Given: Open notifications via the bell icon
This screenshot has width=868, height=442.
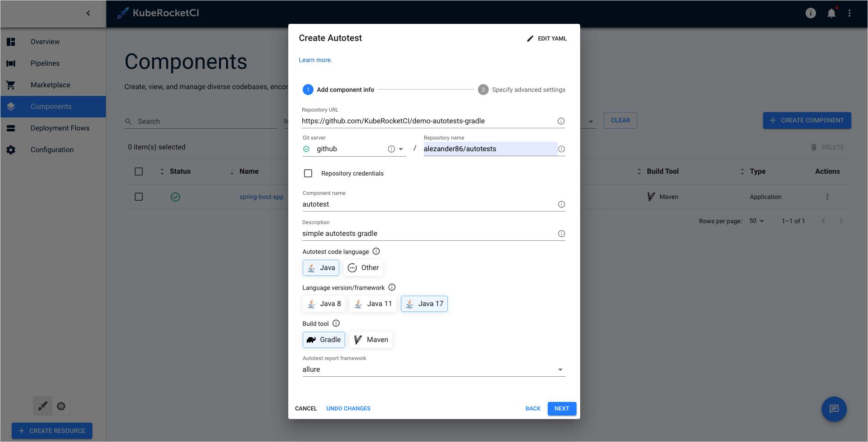Looking at the screenshot, I should click(831, 13).
